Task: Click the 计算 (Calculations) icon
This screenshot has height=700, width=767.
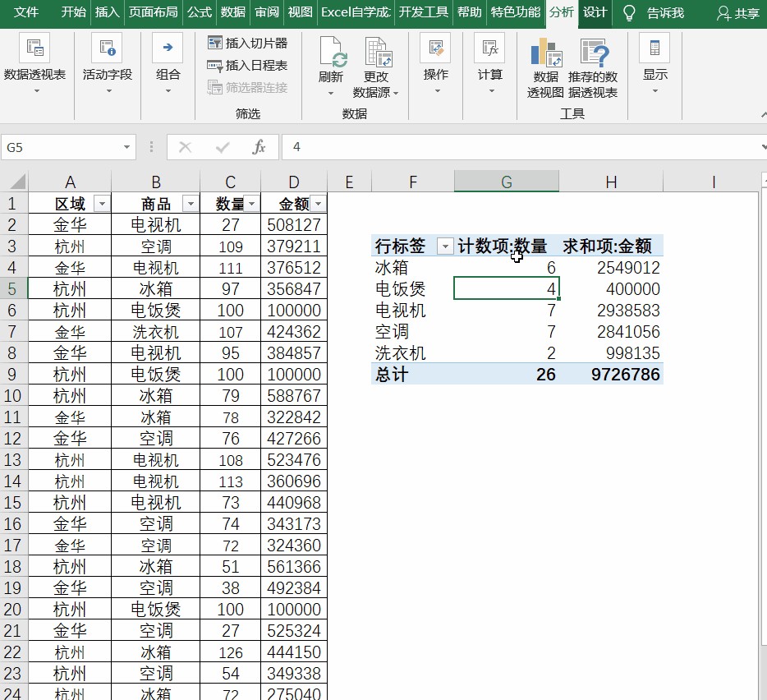Action: coord(489,48)
